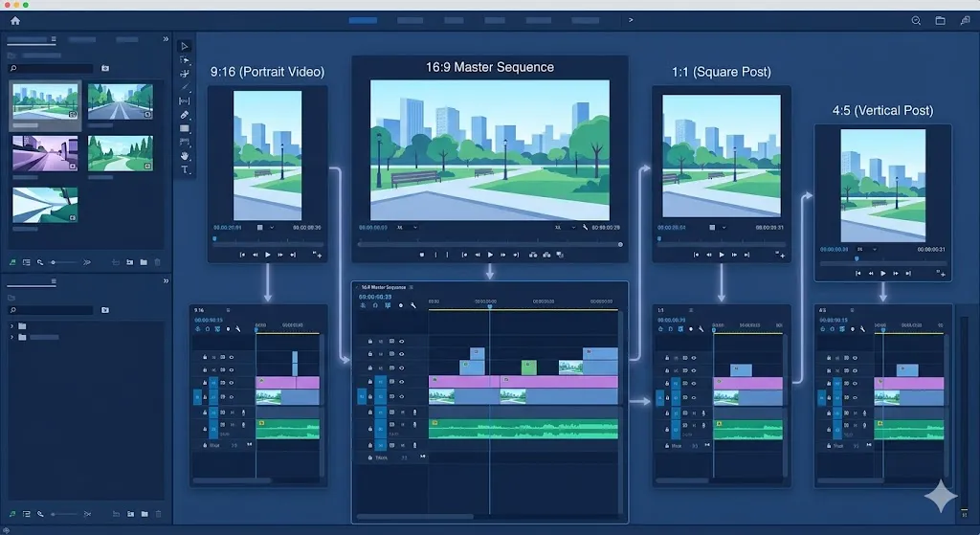Expand upper project panel overflow chevrons
Screen dimensions: 980x535
(166, 38)
